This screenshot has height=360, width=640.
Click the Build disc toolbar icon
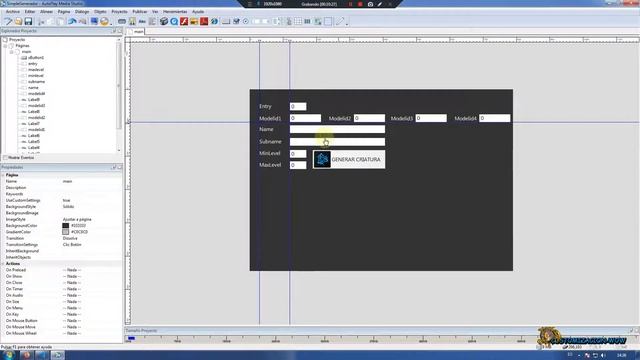coord(104,21)
